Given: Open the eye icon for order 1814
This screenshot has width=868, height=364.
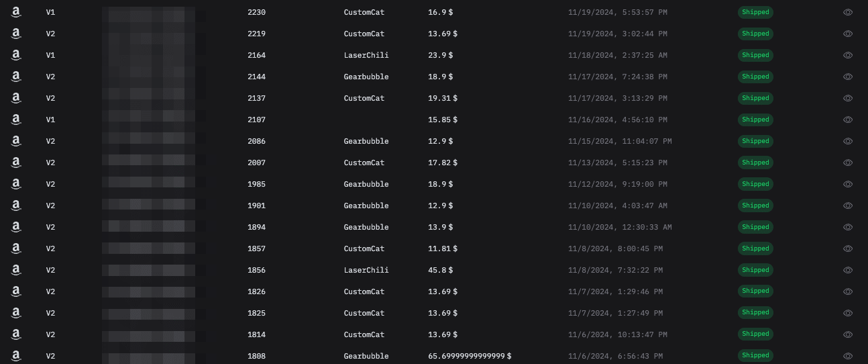Looking at the screenshot, I should (x=848, y=334).
